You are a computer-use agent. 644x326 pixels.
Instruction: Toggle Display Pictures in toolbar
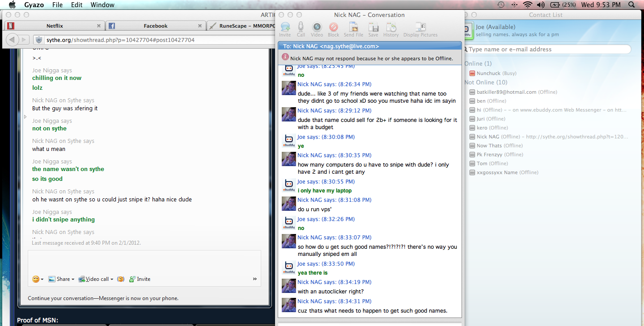(x=420, y=29)
